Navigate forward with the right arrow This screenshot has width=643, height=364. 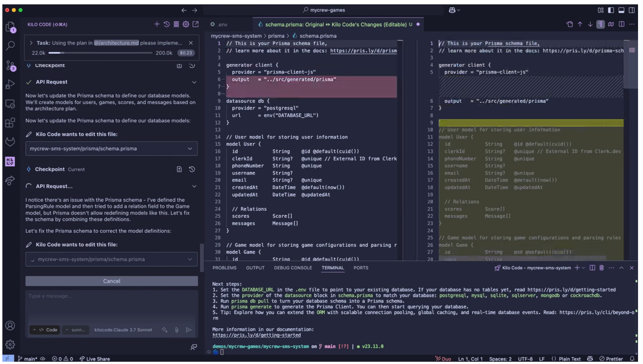coord(194,10)
